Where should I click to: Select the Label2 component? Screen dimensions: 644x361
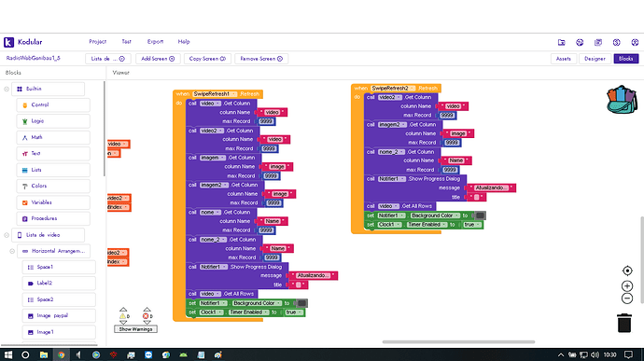pos(59,283)
